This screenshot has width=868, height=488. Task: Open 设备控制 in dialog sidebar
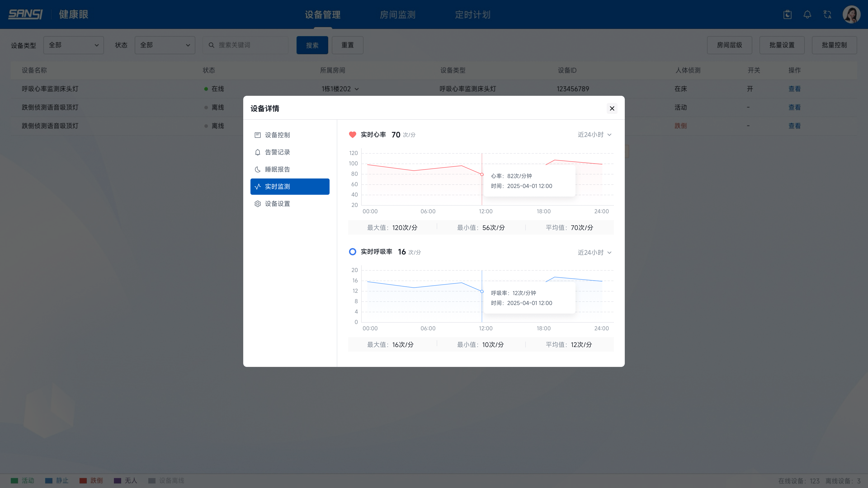point(290,135)
